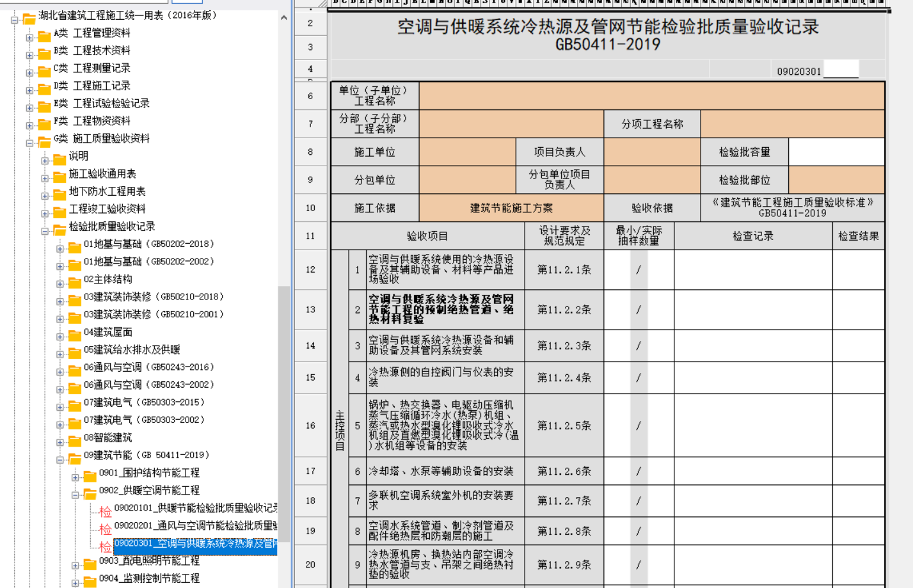Open the 施工验收通用表 tree folder

pyautogui.click(x=102, y=174)
